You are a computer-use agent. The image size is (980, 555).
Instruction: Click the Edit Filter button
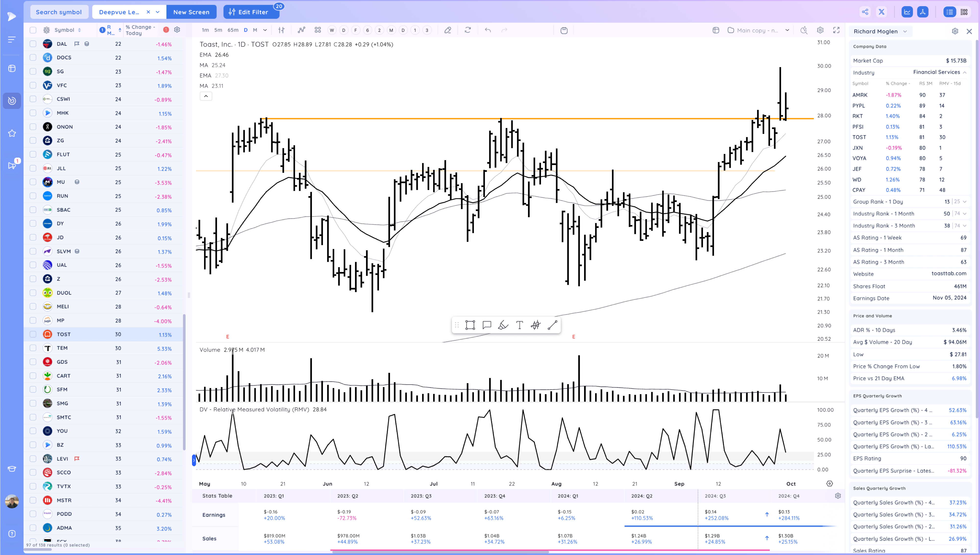251,12
